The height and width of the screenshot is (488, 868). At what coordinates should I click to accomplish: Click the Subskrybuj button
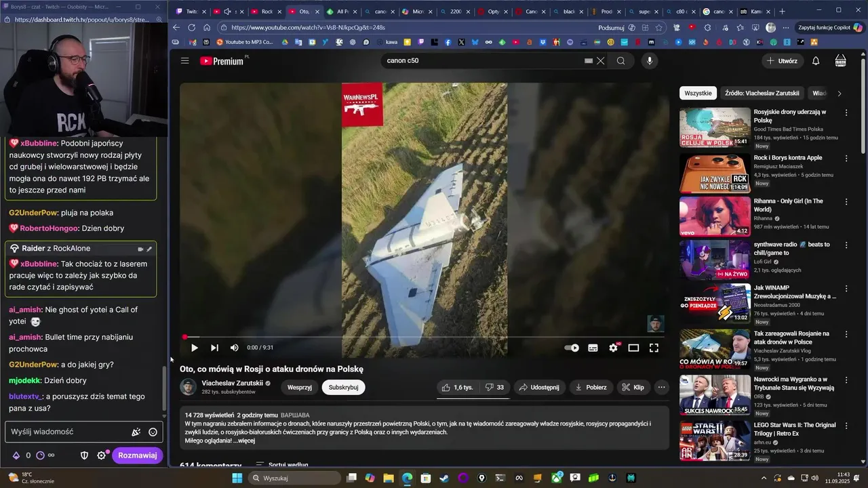click(343, 387)
